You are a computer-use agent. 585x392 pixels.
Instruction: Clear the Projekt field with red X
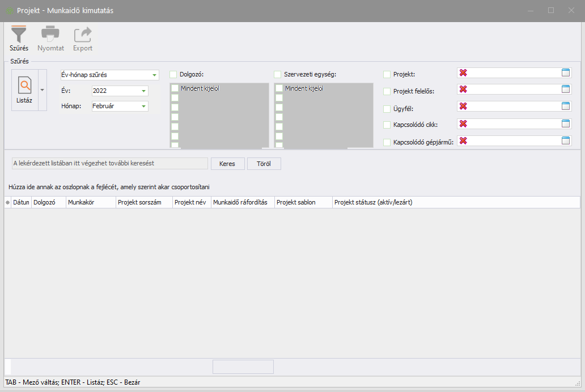[463, 73]
